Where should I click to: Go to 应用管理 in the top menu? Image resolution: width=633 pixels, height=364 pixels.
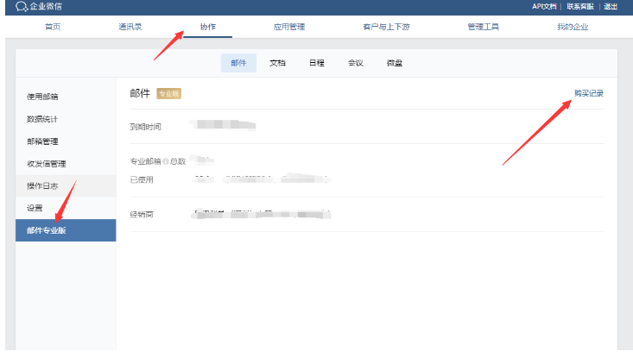pos(289,27)
